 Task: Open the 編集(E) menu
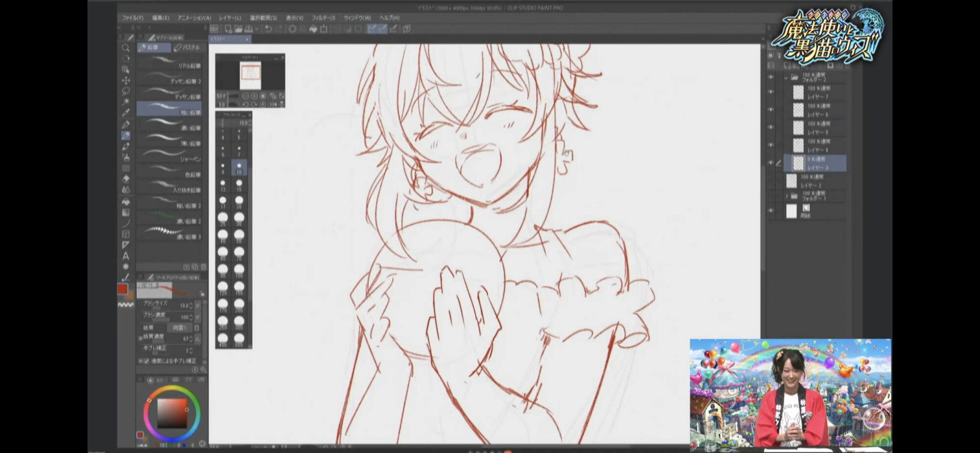pos(161,18)
